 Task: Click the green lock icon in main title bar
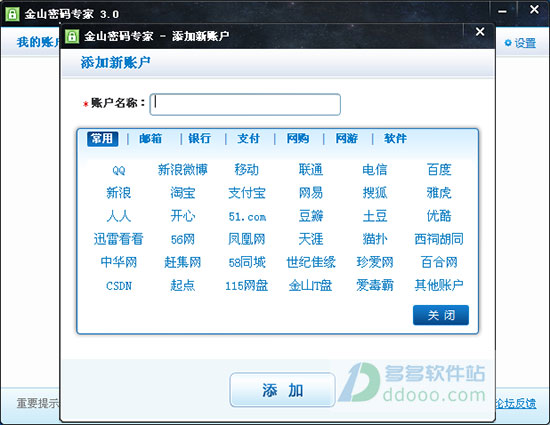tap(12, 14)
